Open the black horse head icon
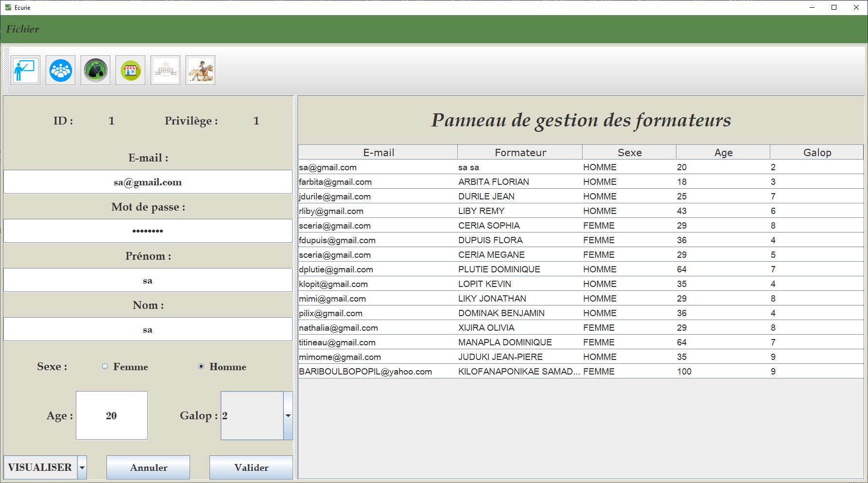 tap(96, 71)
